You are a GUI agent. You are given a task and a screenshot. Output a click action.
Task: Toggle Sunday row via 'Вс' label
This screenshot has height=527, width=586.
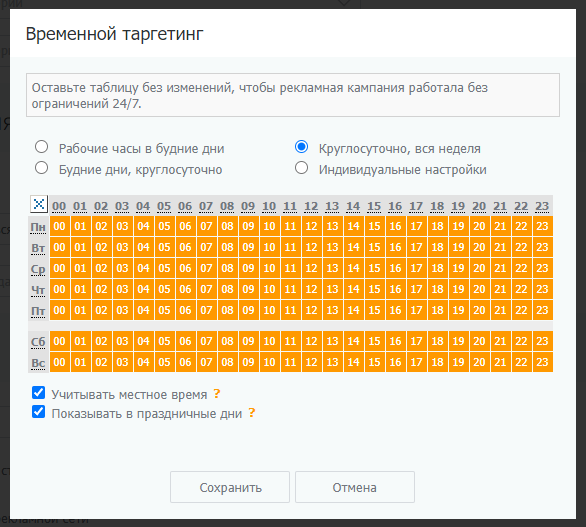tap(38, 363)
